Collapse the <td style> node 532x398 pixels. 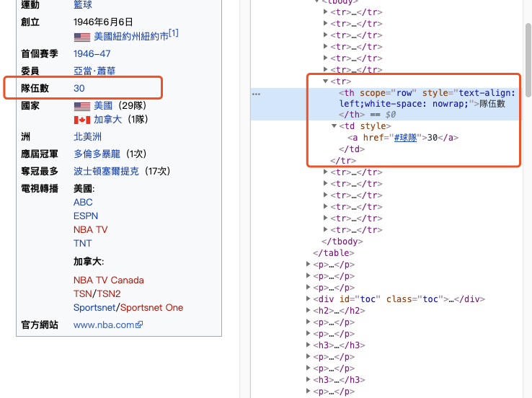click(334, 126)
